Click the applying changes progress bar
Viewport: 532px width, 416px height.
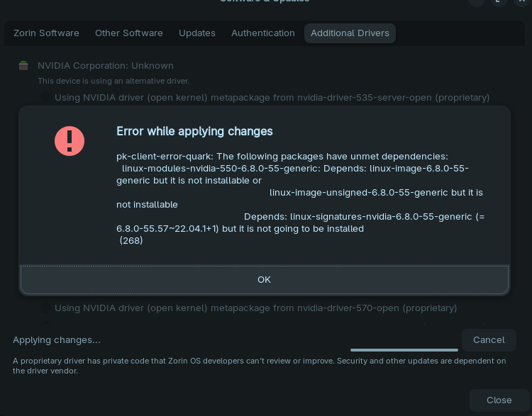click(404, 350)
